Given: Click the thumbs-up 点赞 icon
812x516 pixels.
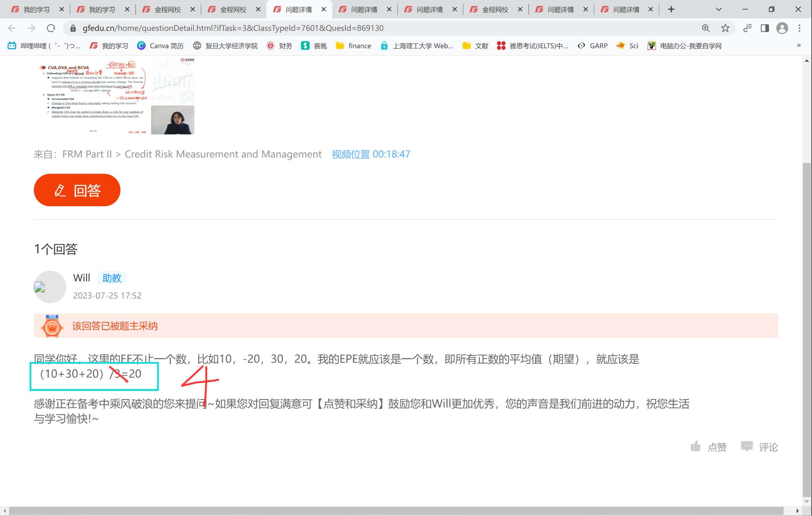Looking at the screenshot, I should point(695,447).
